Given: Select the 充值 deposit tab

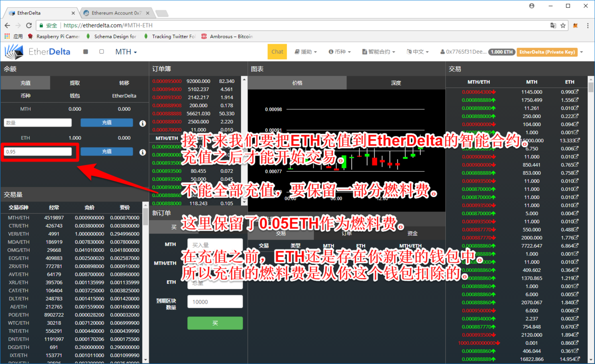Looking at the screenshot, I should (25, 83).
